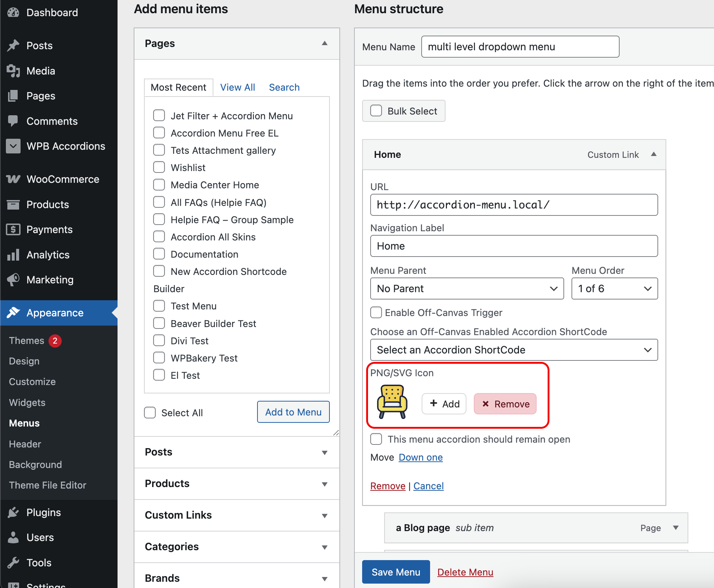
Task: Check Jet Filter + Accordion Menu page
Action: 159,115
